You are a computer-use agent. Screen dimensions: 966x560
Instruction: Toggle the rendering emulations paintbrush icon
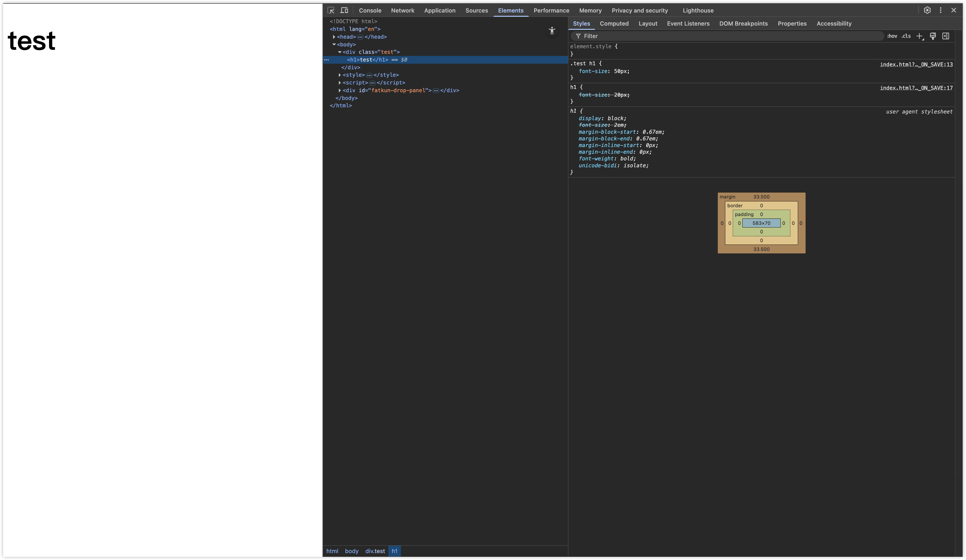tap(933, 36)
